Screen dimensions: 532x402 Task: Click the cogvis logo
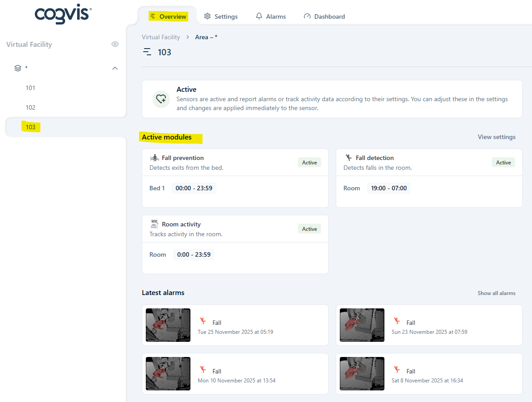coord(63,14)
